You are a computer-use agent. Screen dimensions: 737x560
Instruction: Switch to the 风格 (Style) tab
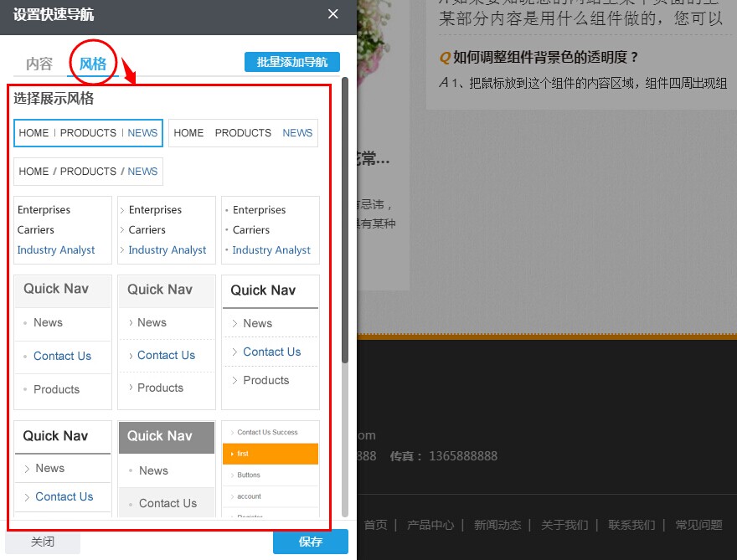tap(91, 62)
